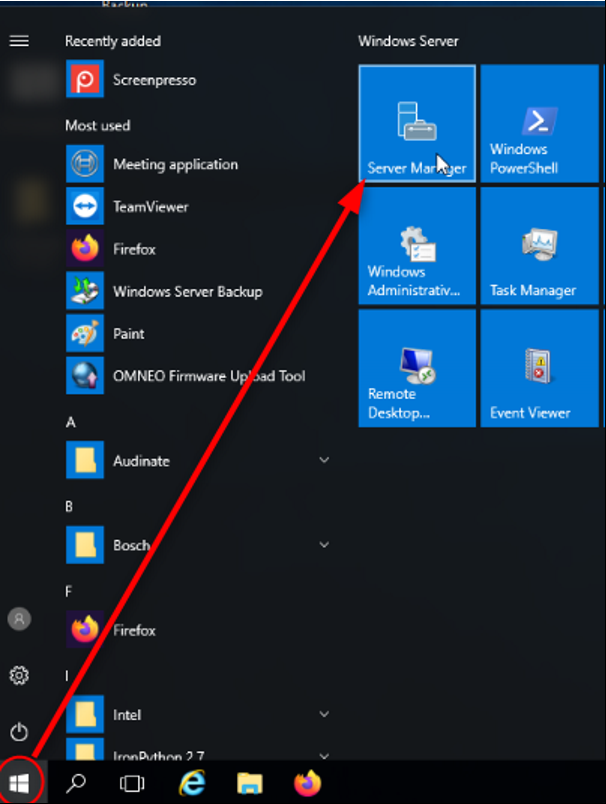Jump to apps by letter B

[69, 507]
